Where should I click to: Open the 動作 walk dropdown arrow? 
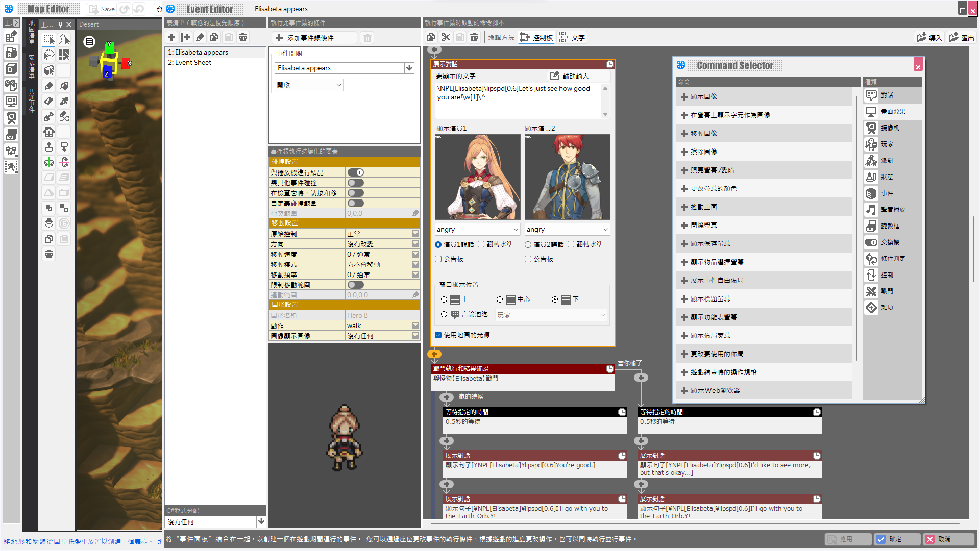point(415,325)
